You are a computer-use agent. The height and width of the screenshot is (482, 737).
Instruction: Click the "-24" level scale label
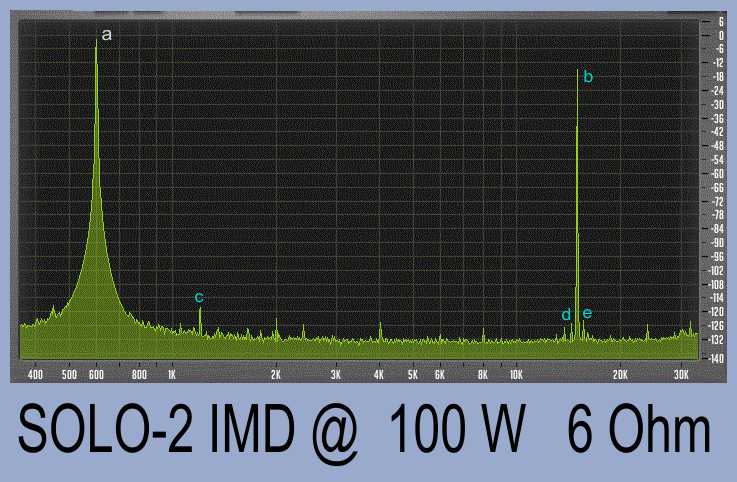(x=717, y=91)
